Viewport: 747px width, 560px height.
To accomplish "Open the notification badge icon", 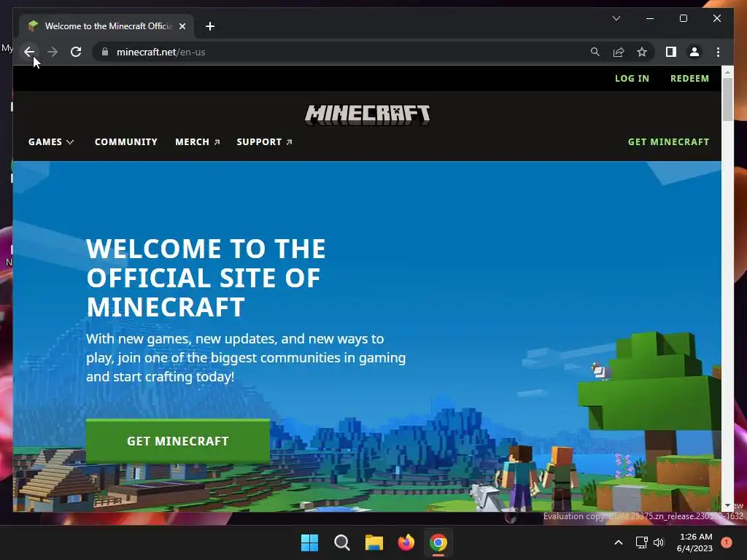I will (727, 542).
